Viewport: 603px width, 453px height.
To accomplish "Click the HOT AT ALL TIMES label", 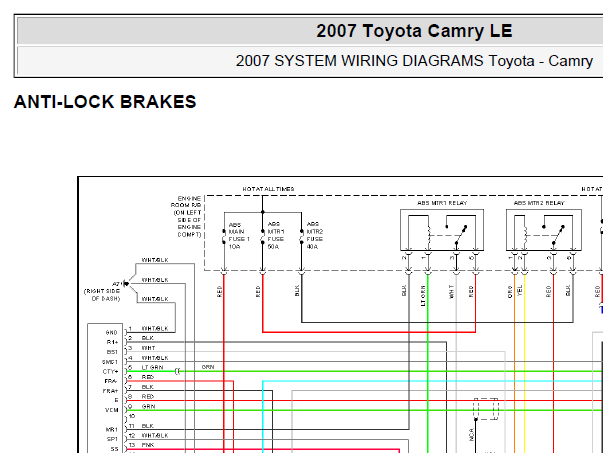I will coord(268,189).
